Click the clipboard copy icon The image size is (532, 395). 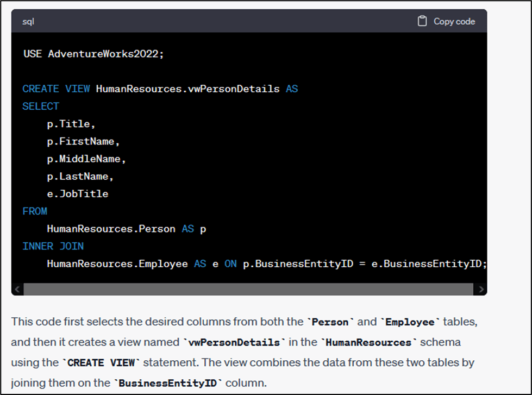[422, 21]
